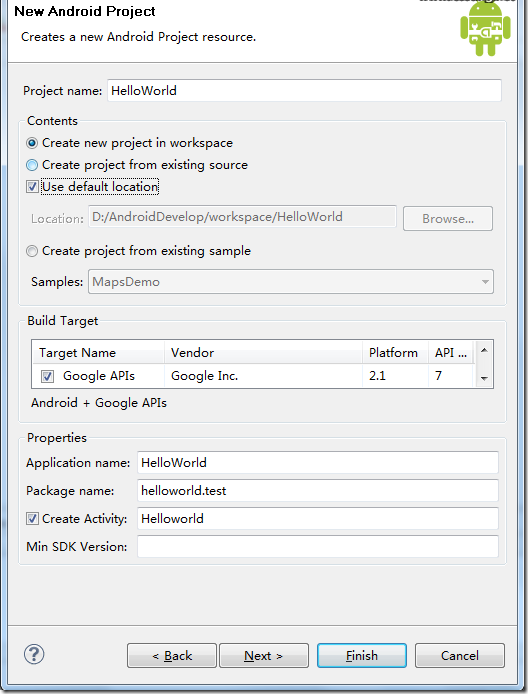Click the help question mark icon

(34, 654)
